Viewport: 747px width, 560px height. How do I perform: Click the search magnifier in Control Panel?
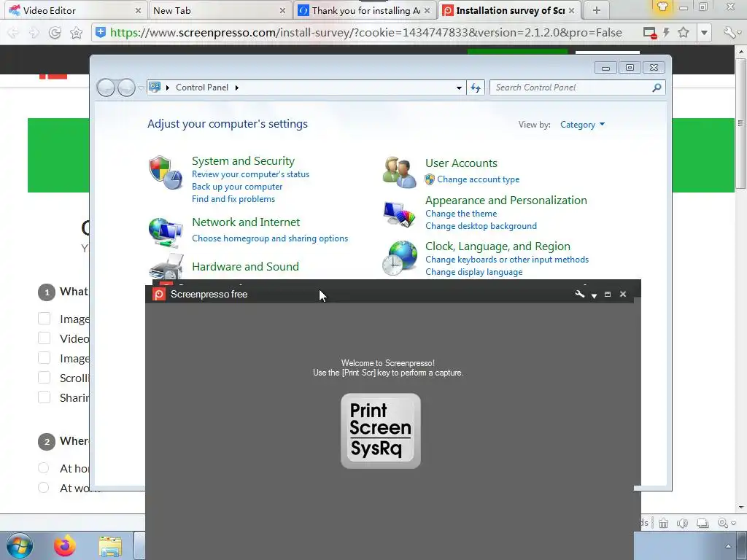(x=657, y=87)
